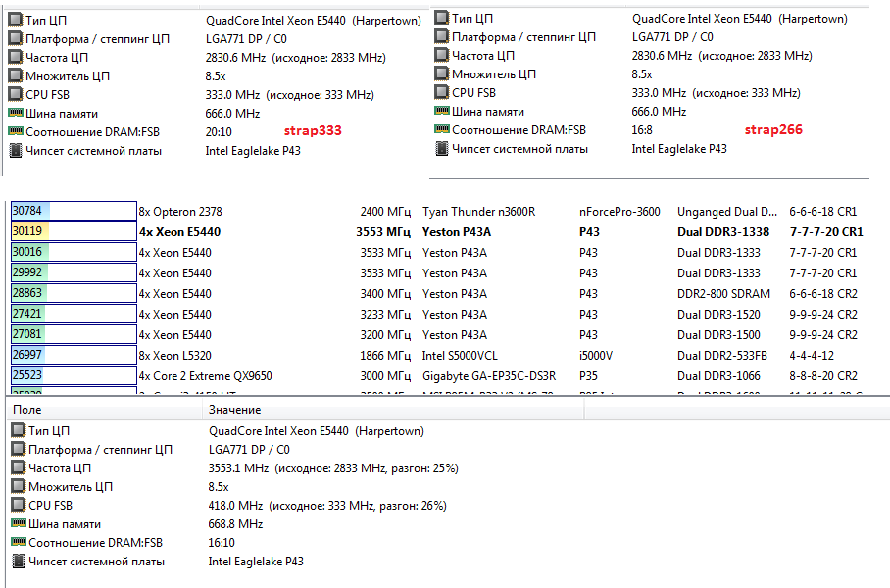Click the chip icon beside Множитель ЦП in strap266 panel
Viewport: 890px width, 588px height.
442,73
